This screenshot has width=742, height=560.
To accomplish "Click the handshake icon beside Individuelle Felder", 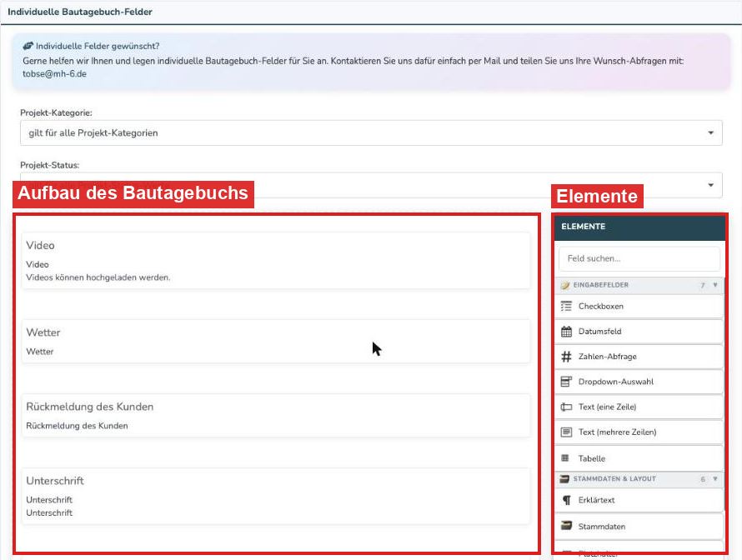I will click(x=28, y=46).
